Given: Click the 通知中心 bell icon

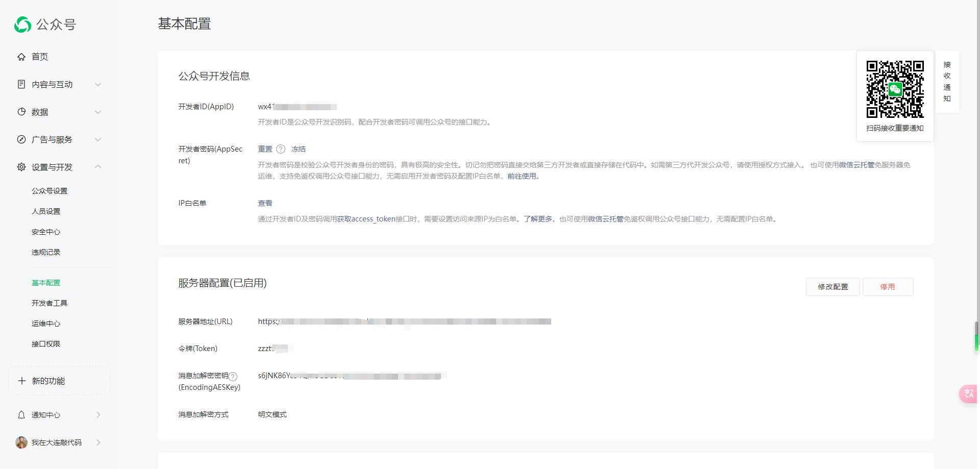Looking at the screenshot, I should (x=21, y=415).
